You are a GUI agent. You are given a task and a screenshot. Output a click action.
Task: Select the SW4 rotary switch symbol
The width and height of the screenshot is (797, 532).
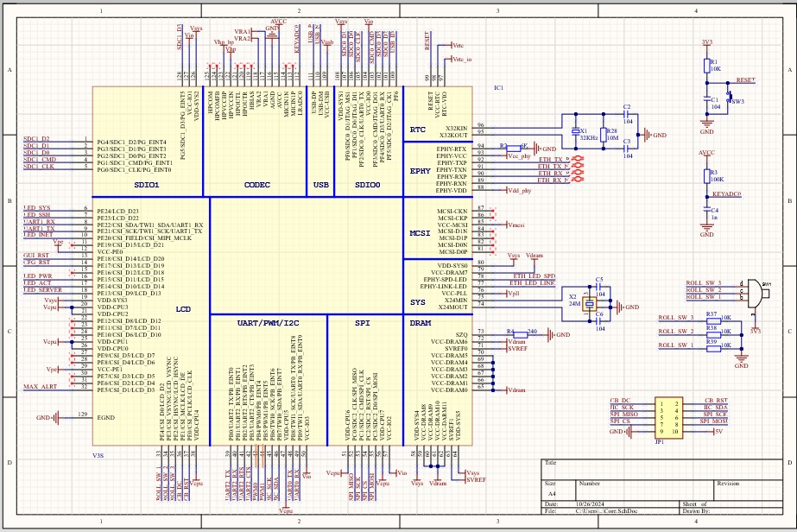coord(753,294)
